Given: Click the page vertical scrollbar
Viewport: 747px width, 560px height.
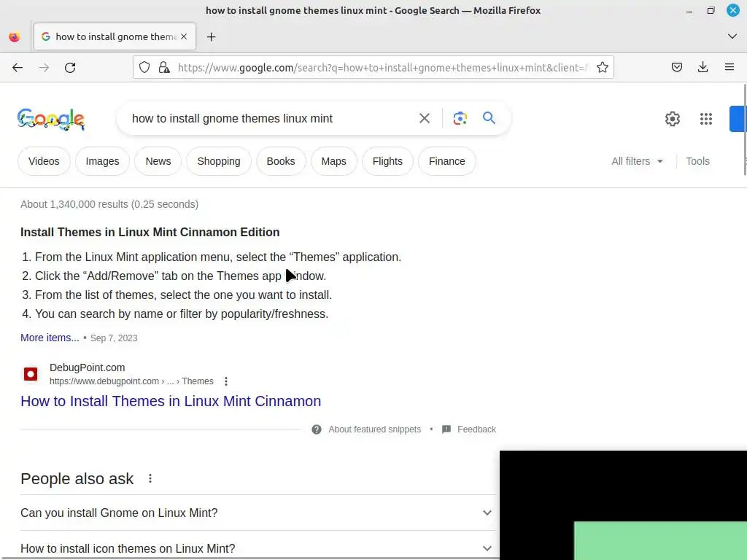Looking at the screenshot, I should pyautogui.click(x=745, y=130).
